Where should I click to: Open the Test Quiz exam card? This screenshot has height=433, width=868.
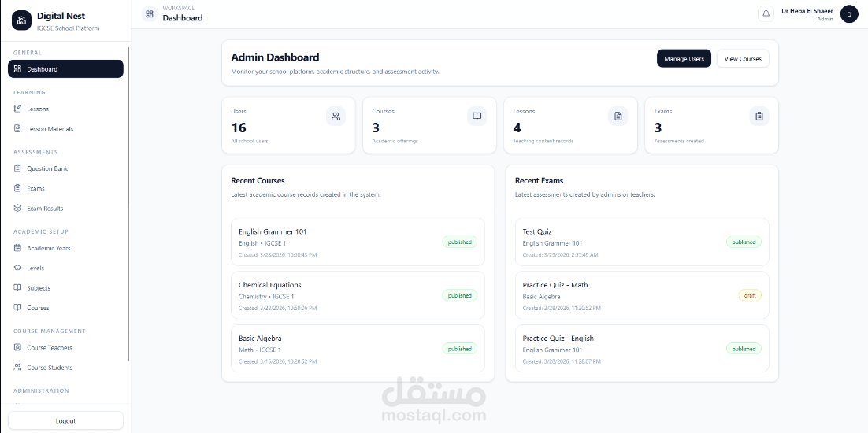(x=642, y=242)
